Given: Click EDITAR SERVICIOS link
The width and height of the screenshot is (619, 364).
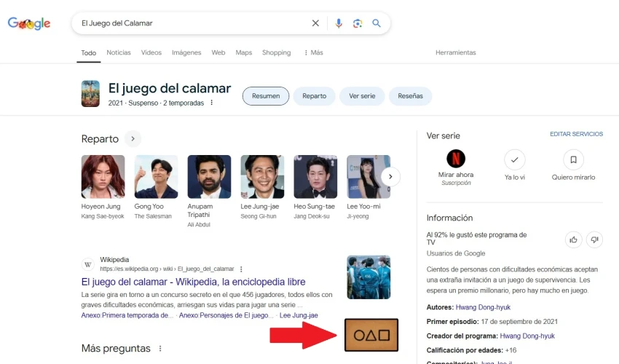Looking at the screenshot, I should [576, 135].
